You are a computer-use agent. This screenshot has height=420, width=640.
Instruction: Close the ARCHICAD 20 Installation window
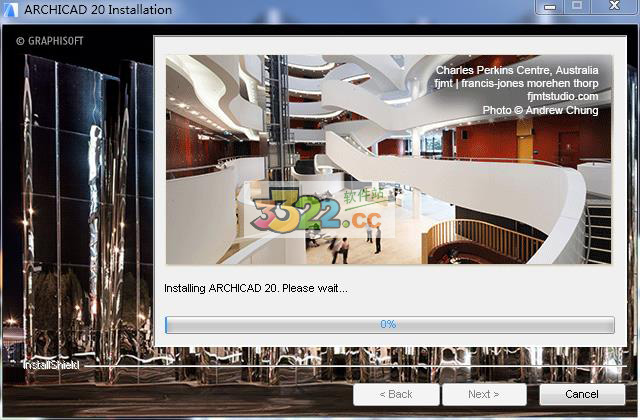(615, 7)
